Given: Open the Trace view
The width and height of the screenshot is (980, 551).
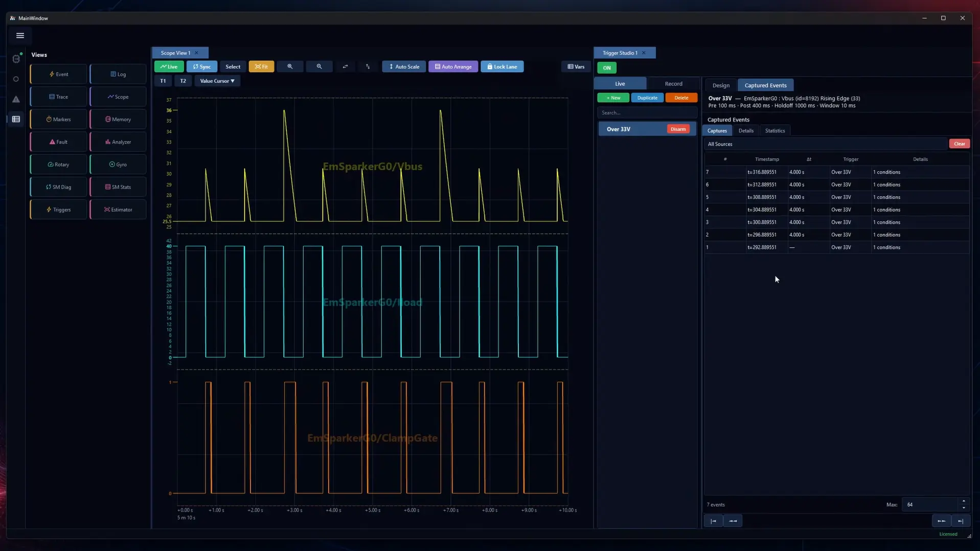Looking at the screenshot, I should 59,97.
